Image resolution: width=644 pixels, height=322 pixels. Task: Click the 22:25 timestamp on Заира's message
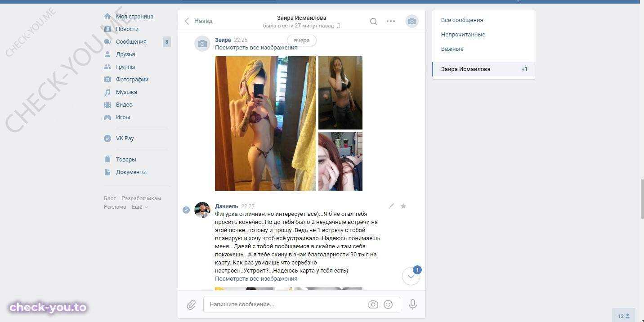241,40
